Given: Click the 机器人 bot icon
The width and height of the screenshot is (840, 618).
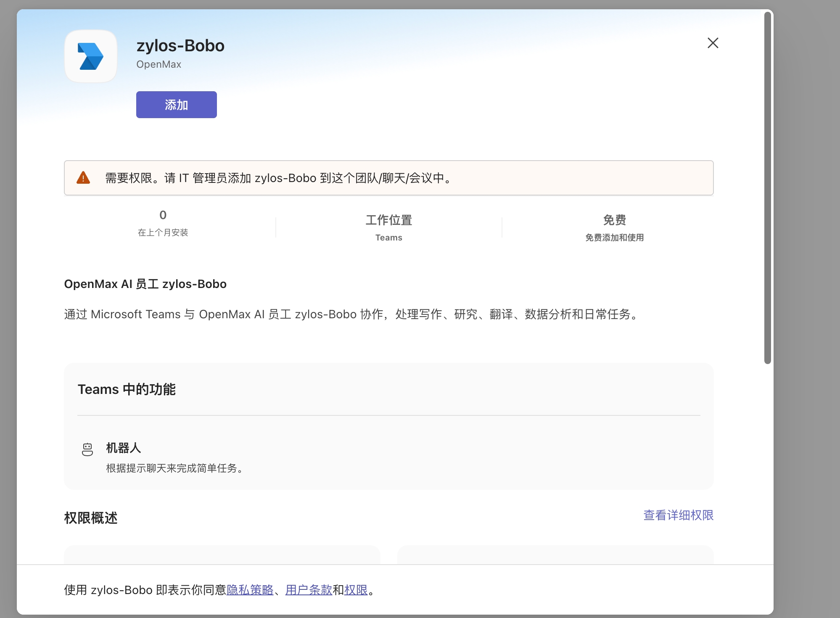Looking at the screenshot, I should tap(87, 449).
